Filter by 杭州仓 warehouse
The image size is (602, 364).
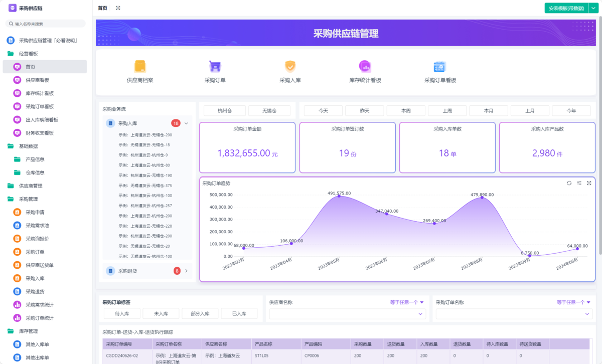(225, 110)
